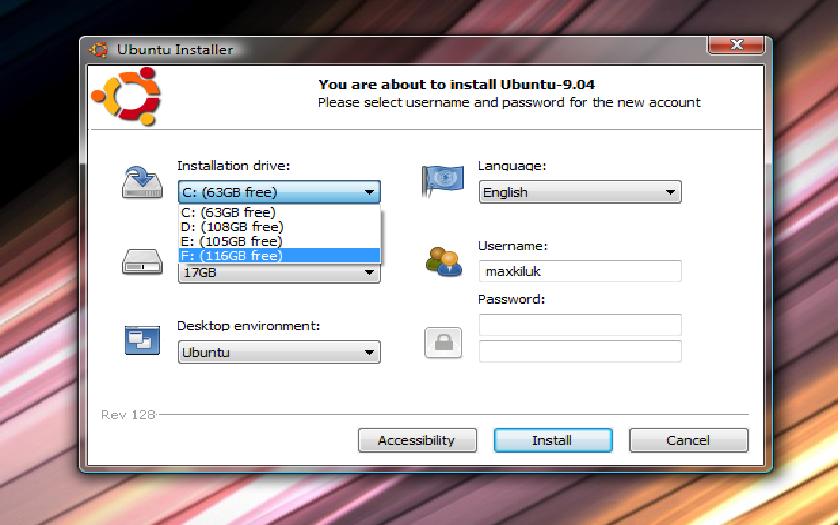Open the Installation drive combo box
The height and width of the screenshot is (525, 840).
pos(279,192)
